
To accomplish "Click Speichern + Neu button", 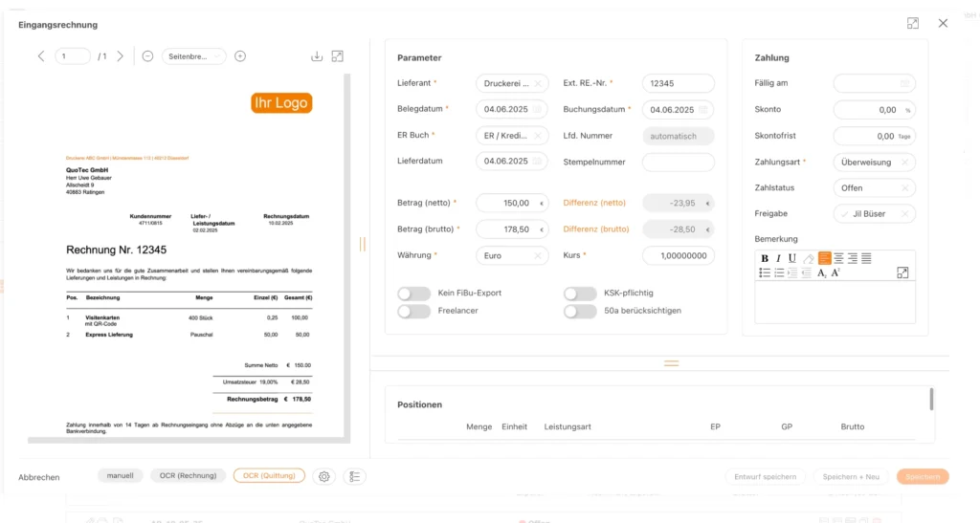I will (851, 477).
